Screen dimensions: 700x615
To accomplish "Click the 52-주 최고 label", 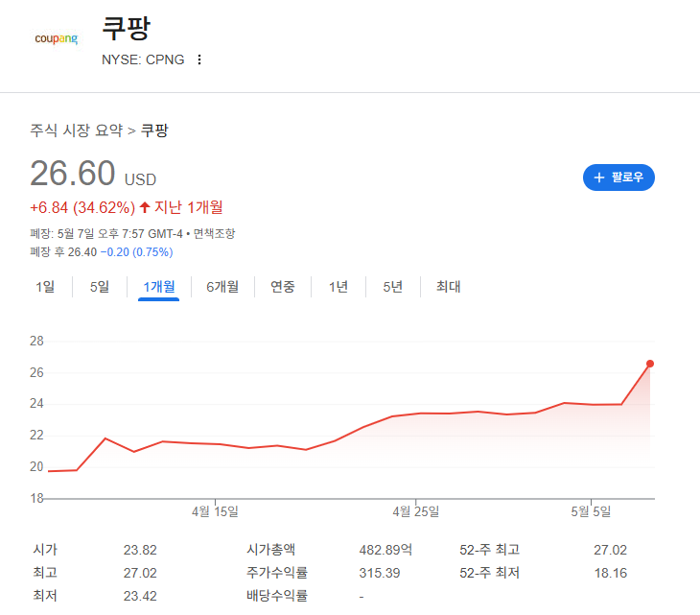I will 490,550.
